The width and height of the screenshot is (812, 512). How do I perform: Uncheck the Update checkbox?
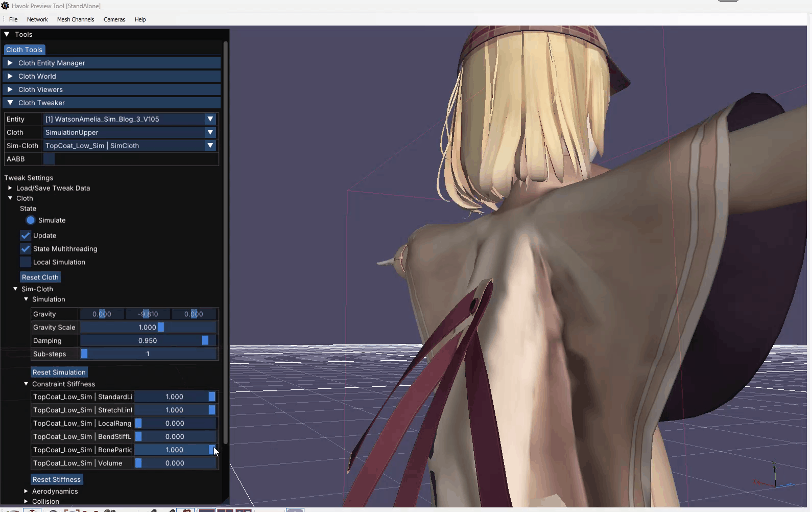click(26, 236)
